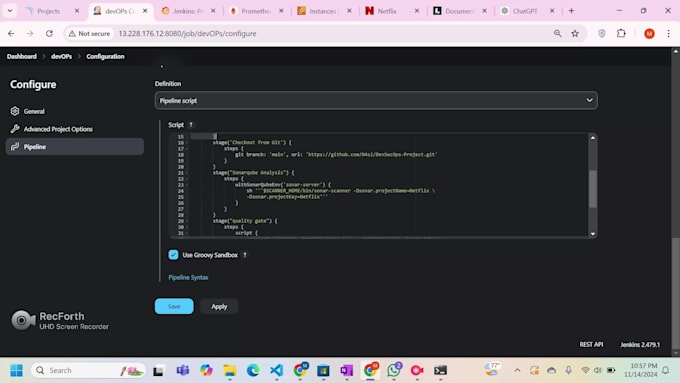This screenshot has width=680, height=383.
Task: Switch to the Prometheus browser tab
Action: click(x=255, y=11)
